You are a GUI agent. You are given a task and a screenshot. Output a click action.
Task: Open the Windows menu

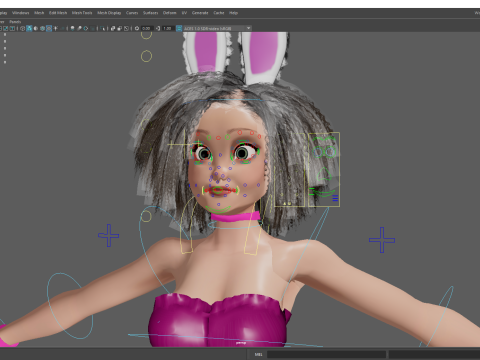point(21,13)
